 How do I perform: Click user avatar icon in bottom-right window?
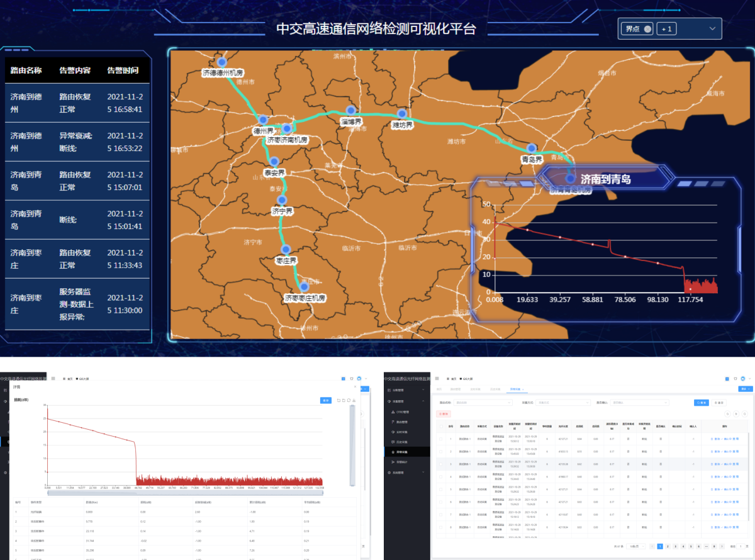coord(742,378)
